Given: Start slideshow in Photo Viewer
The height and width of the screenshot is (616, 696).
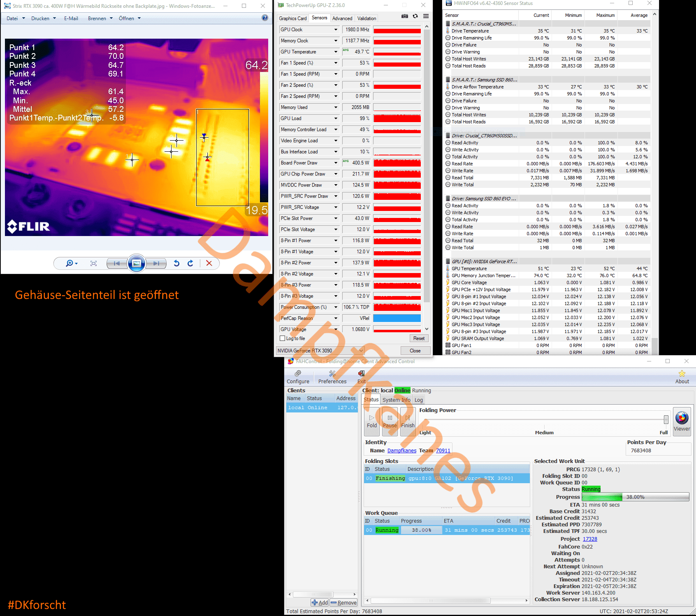Looking at the screenshot, I should tap(137, 263).
